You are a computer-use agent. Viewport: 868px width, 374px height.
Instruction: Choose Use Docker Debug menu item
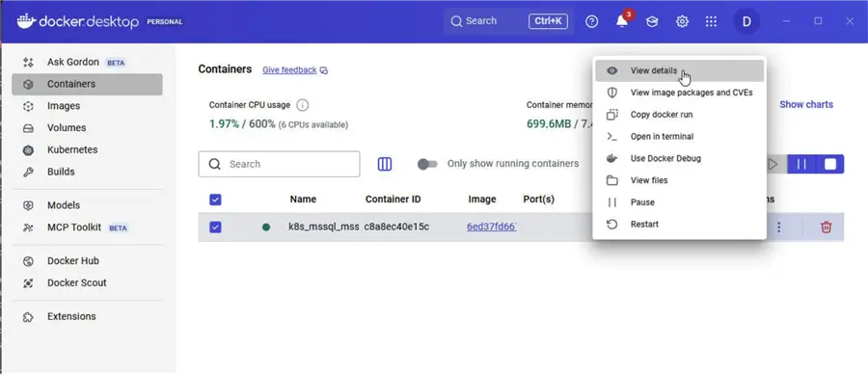[x=679, y=158]
